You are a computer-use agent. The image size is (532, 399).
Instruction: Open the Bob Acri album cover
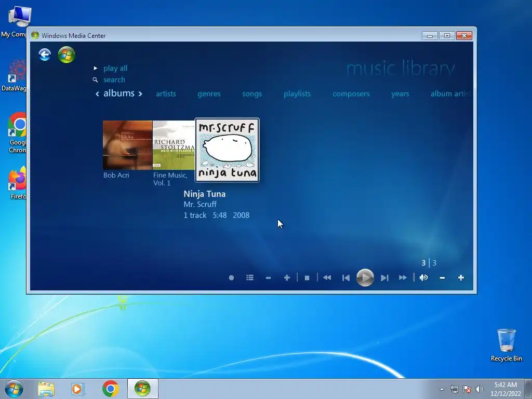point(128,145)
